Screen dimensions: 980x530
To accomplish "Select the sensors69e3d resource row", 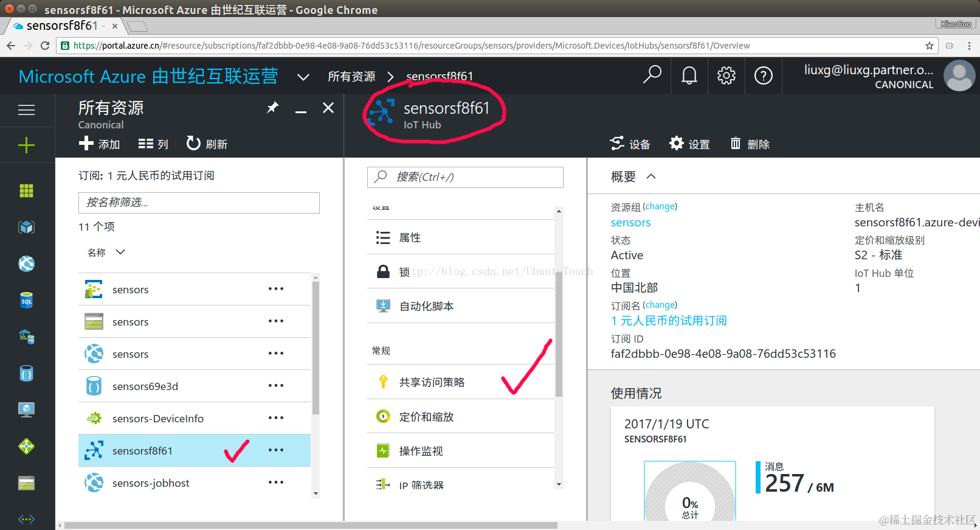I will pos(195,386).
